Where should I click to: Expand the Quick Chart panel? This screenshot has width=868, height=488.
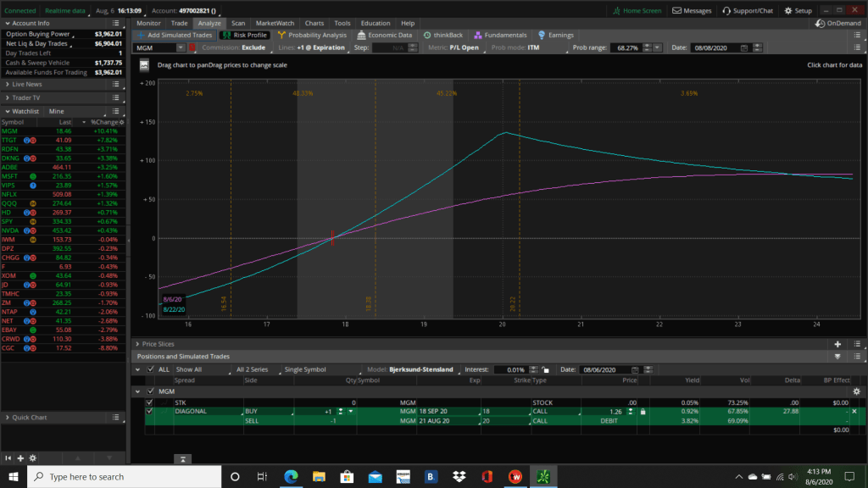tap(7, 418)
